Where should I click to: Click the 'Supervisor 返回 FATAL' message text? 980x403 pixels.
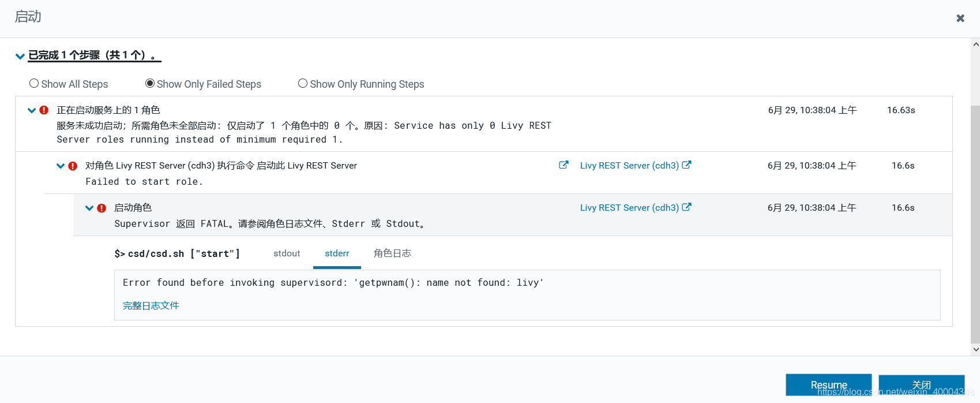271,224
